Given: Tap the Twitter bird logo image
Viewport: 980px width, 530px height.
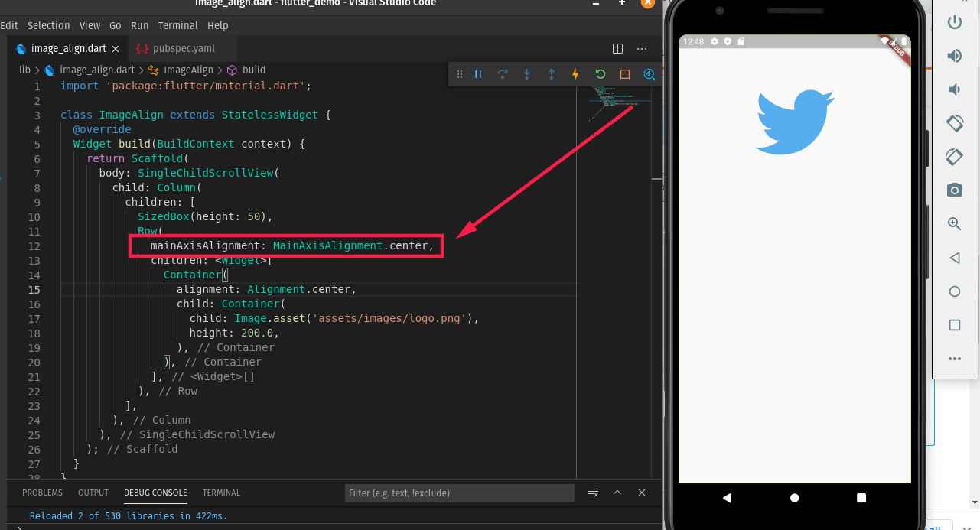Looking at the screenshot, I should click(795, 122).
